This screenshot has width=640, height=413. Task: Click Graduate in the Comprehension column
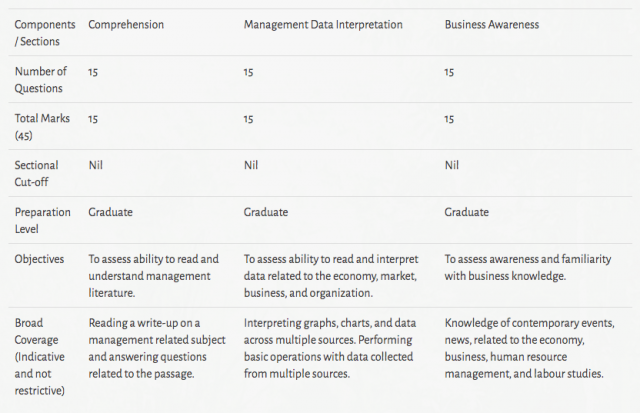click(x=110, y=212)
